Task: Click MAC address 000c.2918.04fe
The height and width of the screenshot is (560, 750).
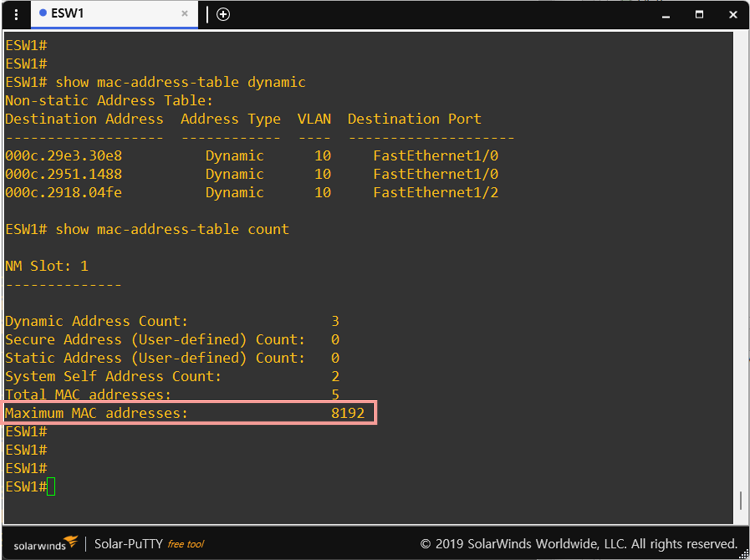Action: coord(64,193)
